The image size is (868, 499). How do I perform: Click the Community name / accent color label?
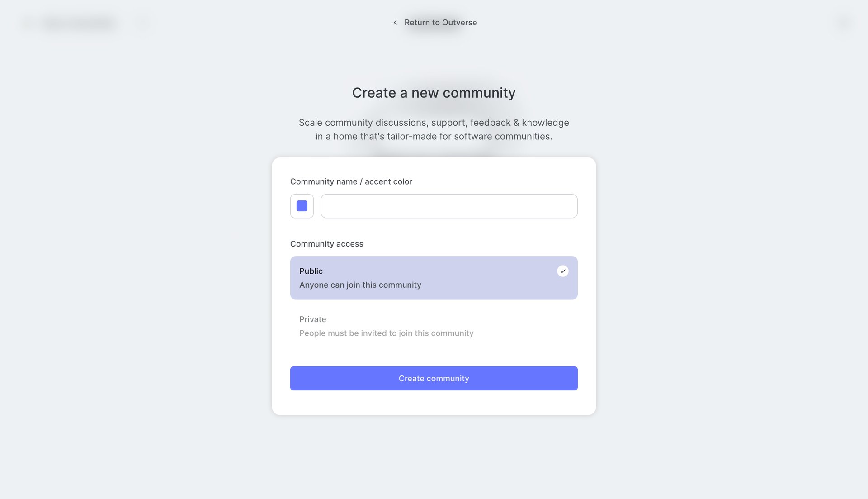351,181
